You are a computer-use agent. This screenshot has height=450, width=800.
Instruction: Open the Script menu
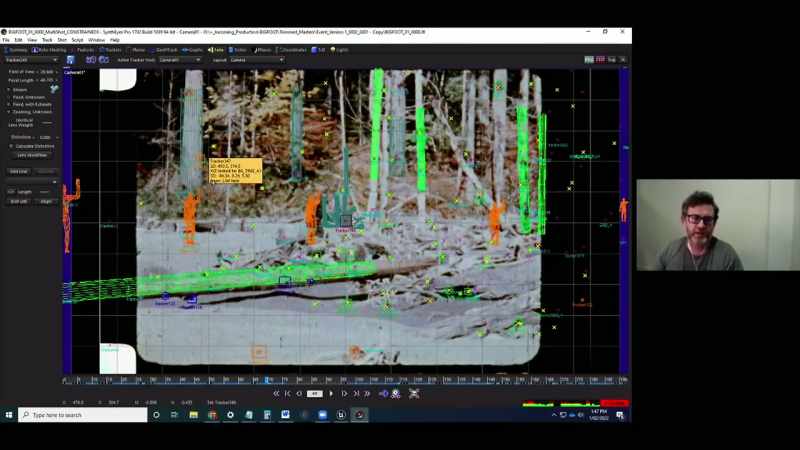click(77, 40)
